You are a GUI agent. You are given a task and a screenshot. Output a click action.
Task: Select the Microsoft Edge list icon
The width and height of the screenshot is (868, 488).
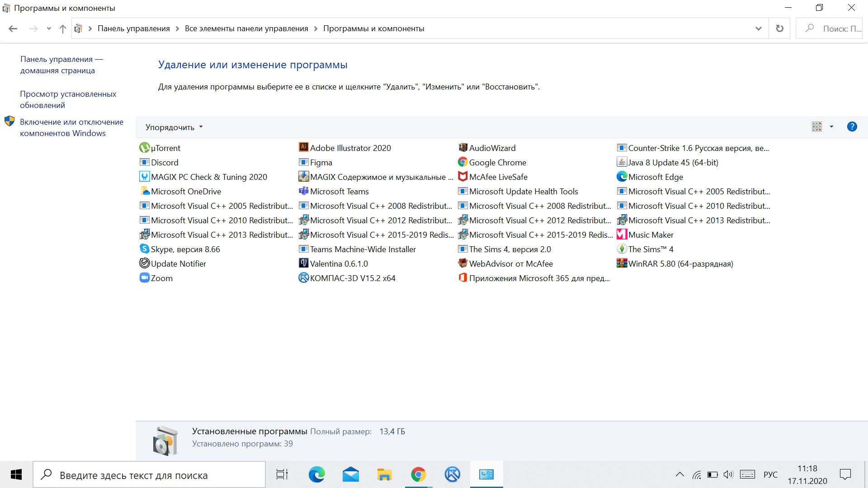pos(622,176)
